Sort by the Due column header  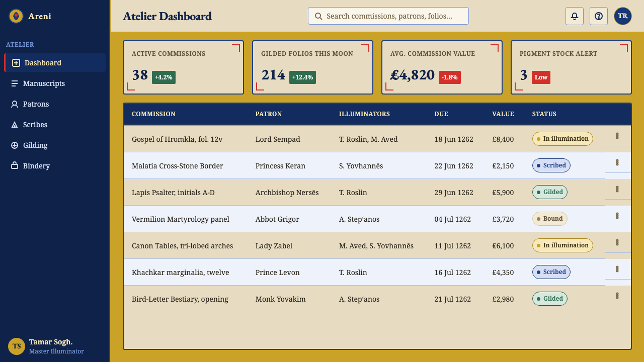(x=441, y=114)
